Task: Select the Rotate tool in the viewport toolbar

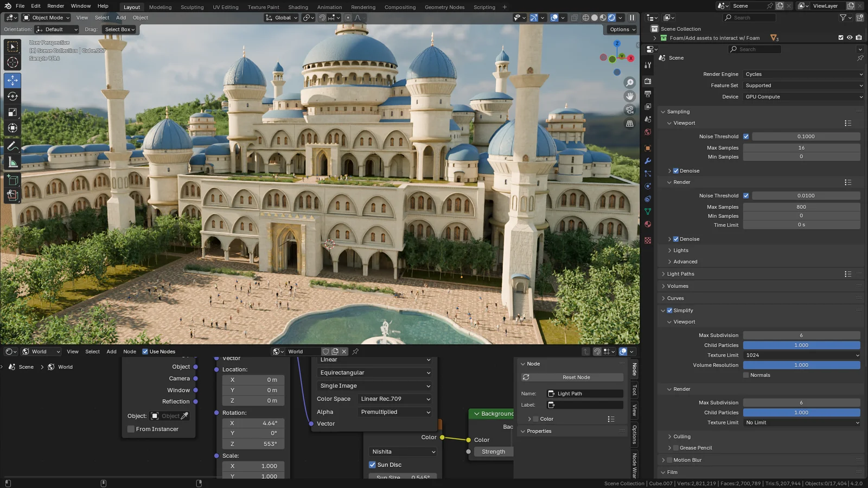Action: [12, 97]
